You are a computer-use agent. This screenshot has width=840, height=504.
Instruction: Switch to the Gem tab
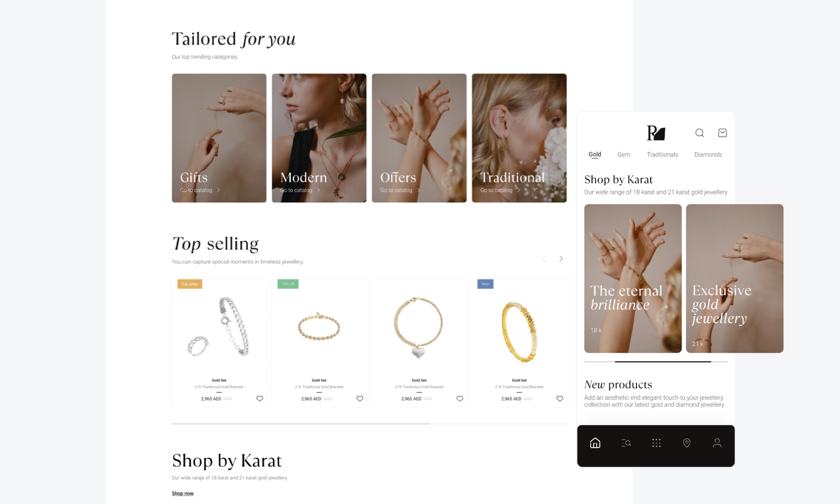click(624, 155)
